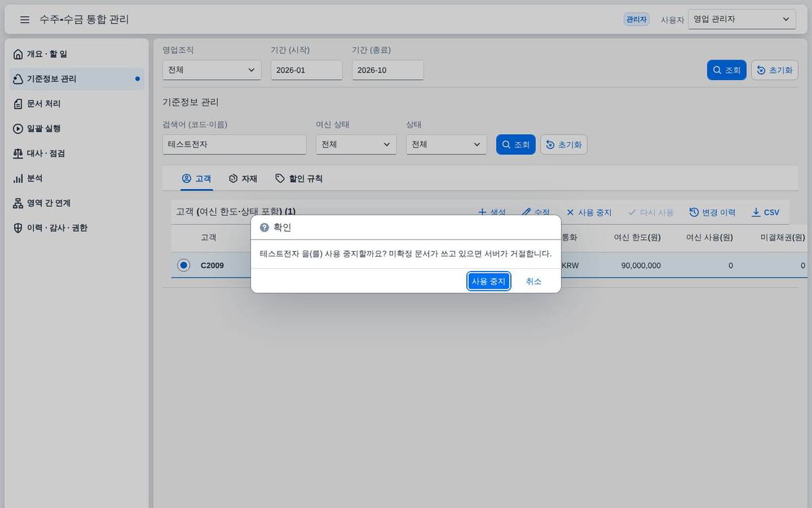This screenshot has width=812, height=508.
Task: Click the 여신 사용(원) column header
Action: (710, 238)
